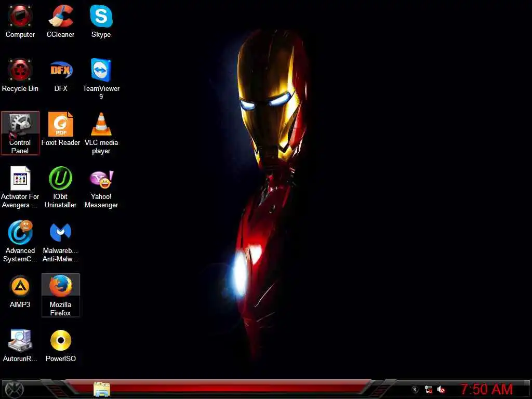Open the Start menu orb
This screenshot has width=532, height=399.
(15, 389)
